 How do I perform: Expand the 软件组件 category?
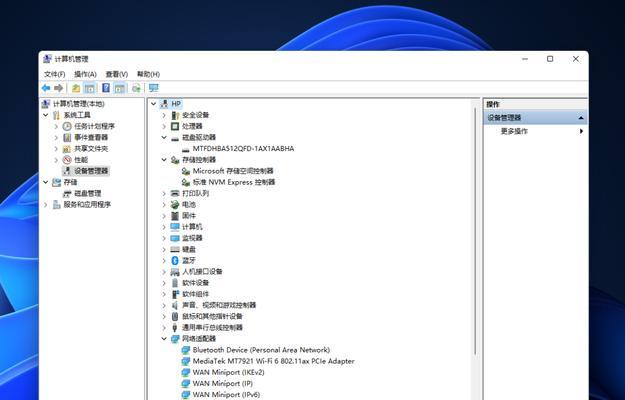tap(164, 294)
